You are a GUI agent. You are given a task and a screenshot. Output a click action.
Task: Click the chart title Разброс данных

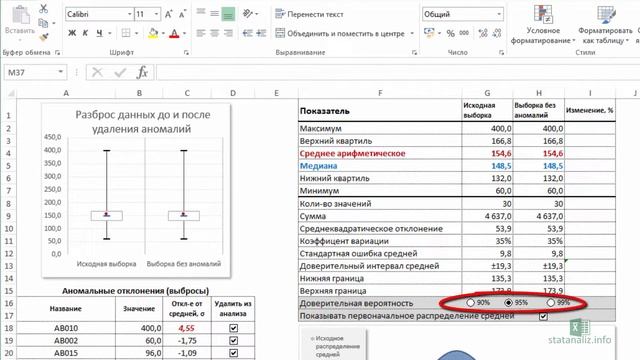pos(142,122)
